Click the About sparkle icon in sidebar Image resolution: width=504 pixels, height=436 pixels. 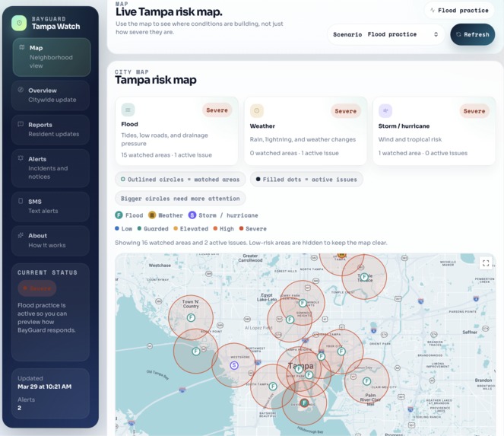click(21, 235)
